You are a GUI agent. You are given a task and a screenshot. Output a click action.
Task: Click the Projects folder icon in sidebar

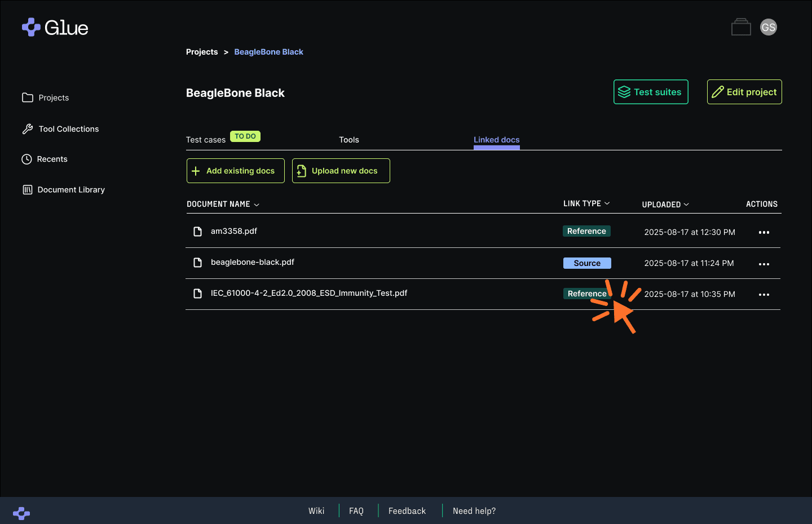click(x=28, y=97)
